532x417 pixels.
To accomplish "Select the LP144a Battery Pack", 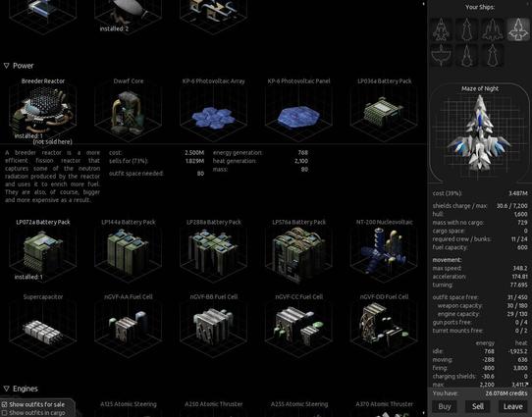I will 129,251.
